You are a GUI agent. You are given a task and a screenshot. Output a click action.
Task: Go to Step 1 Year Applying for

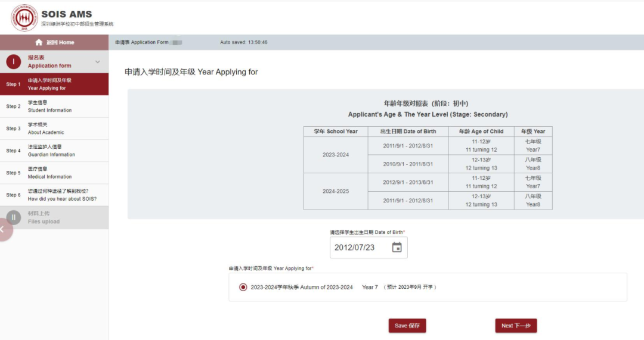click(x=54, y=84)
